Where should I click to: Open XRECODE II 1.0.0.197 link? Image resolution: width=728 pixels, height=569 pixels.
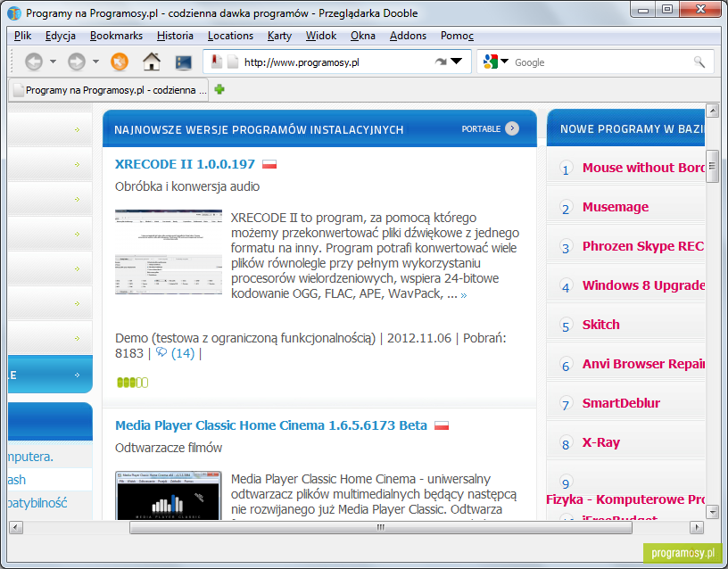[185, 164]
